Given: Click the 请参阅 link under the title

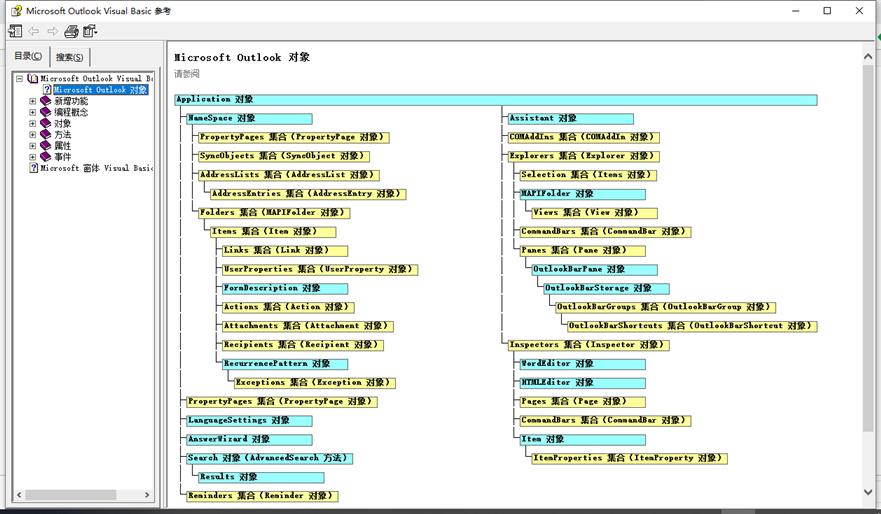Looking at the screenshot, I should [187, 74].
